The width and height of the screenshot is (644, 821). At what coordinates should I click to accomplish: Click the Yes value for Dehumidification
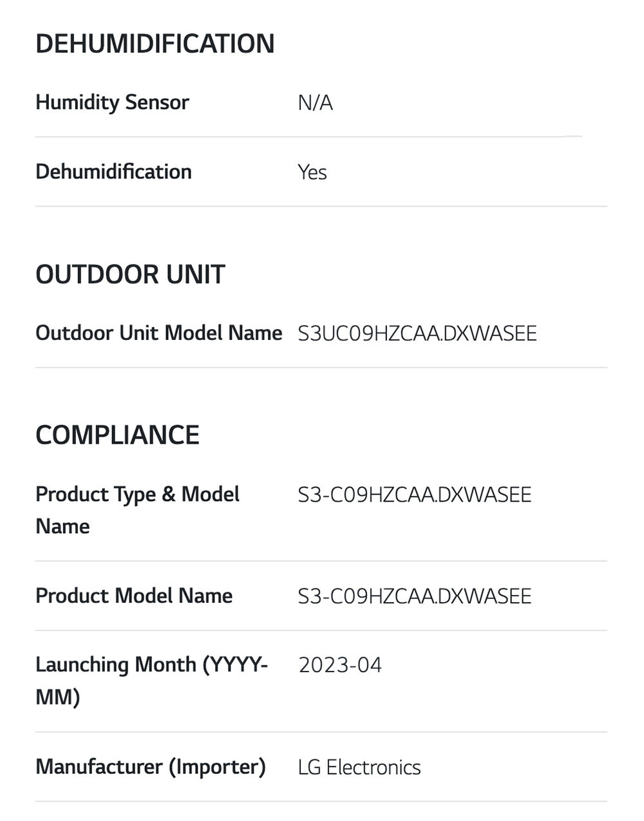312,173
